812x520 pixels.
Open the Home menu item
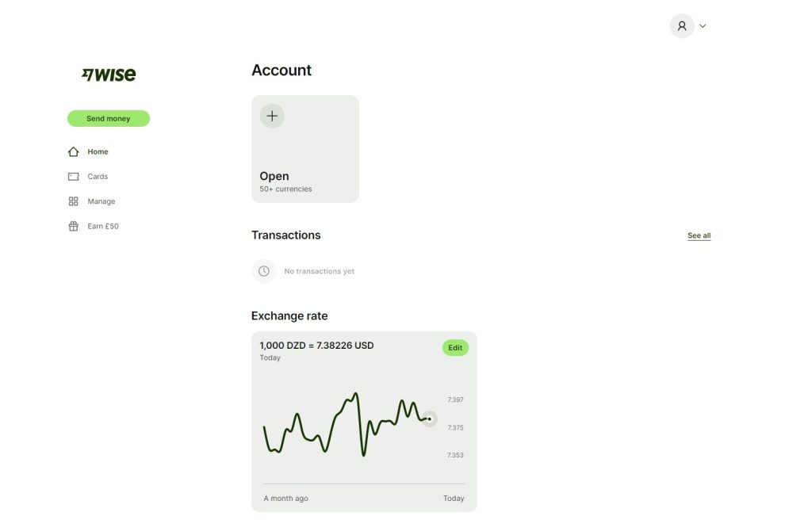98,151
